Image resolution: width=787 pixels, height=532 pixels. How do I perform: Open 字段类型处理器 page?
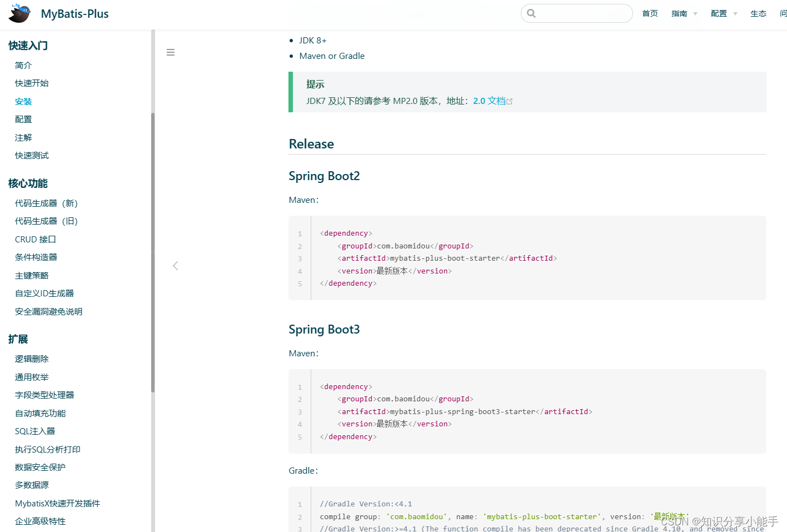click(44, 395)
